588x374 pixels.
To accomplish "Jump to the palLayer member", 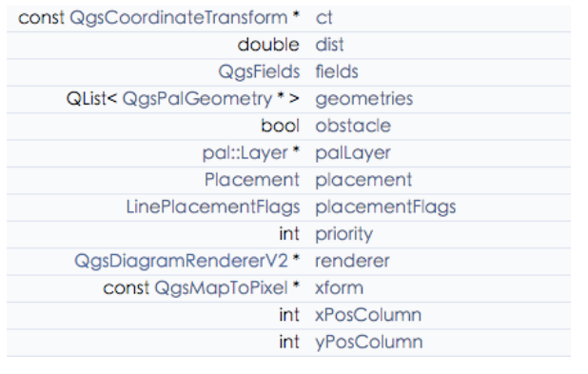I will [353, 153].
